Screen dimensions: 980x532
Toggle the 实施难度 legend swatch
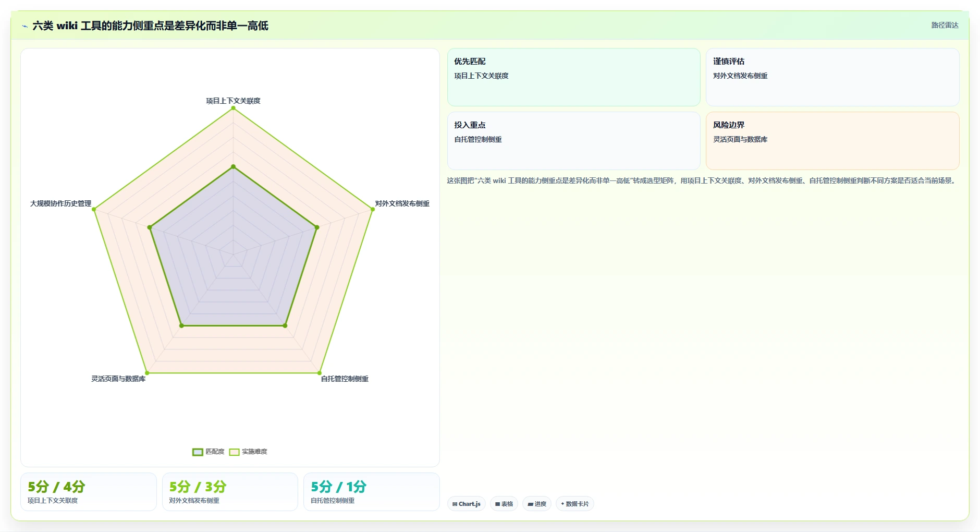(234, 452)
